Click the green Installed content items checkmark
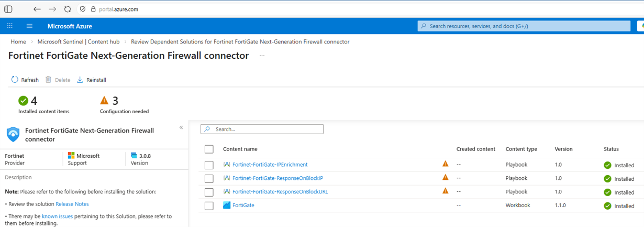This screenshot has height=227, width=644. [x=23, y=101]
